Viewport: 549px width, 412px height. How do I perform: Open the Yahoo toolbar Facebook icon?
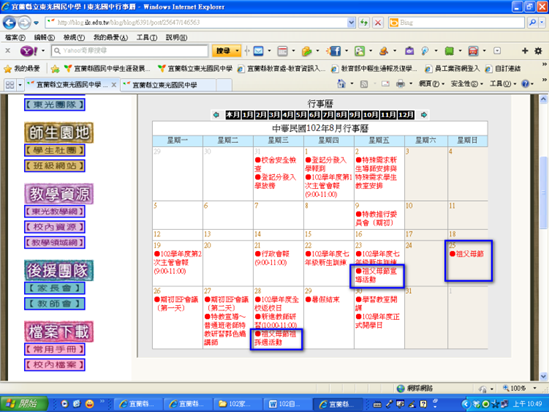point(335,51)
